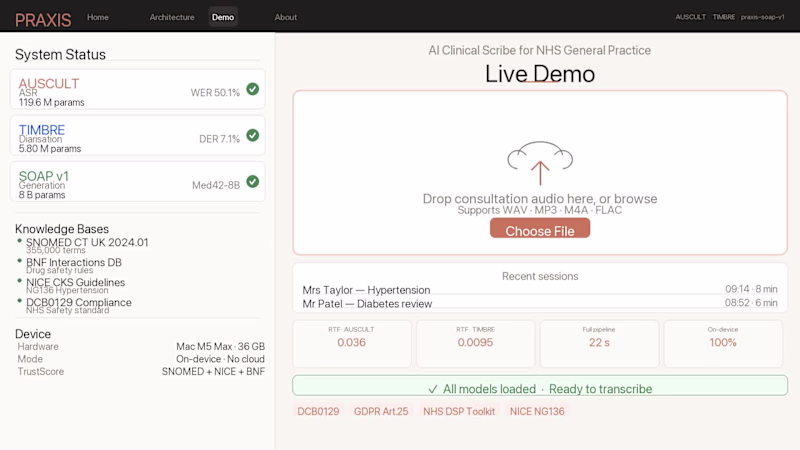Click the 'All models loaded' status banner
Screen dimensions: 800x450
point(540,386)
